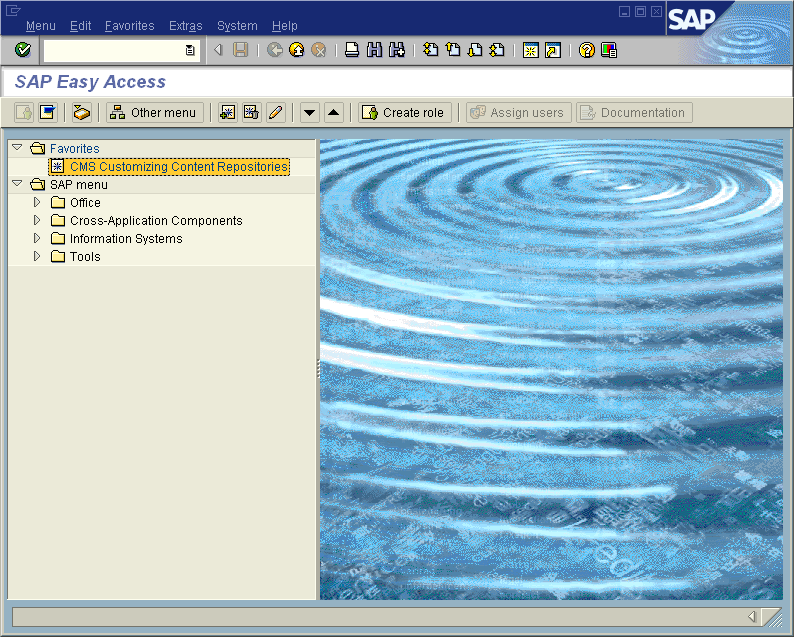Click the Move favorites down arrow
The image size is (794, 637).
tap(310, 113)
